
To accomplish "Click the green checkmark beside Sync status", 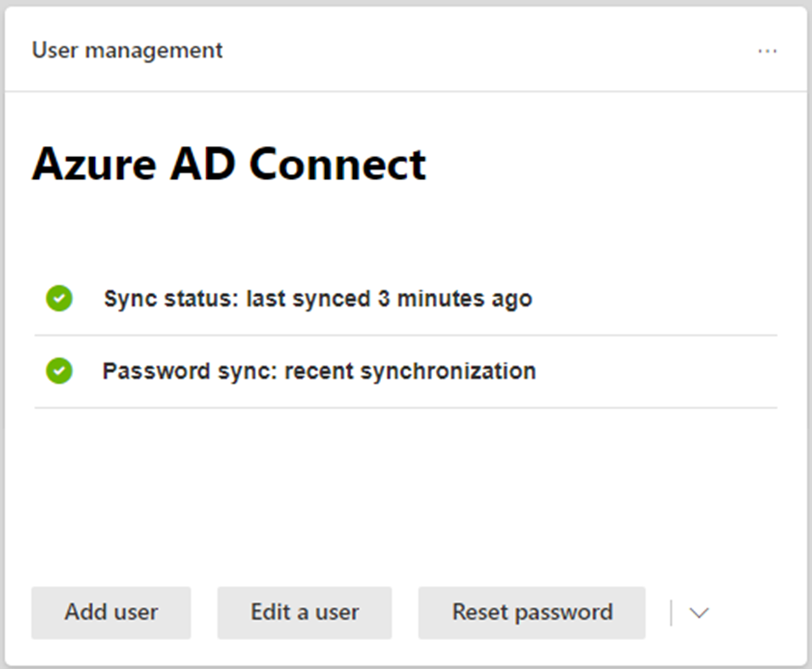I will [x=59, y=299].
